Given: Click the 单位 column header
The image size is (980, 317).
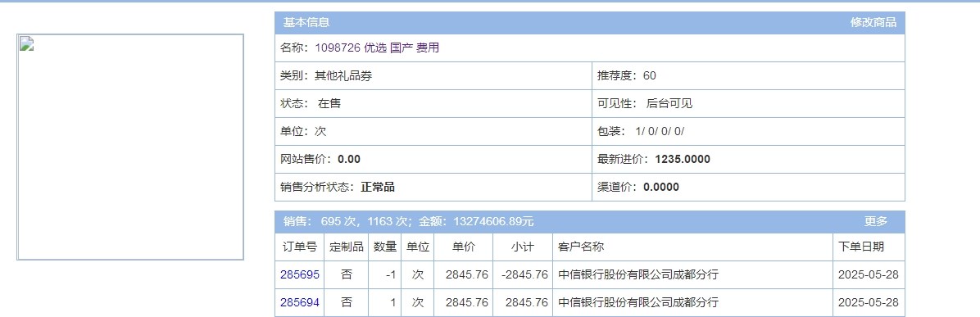Looking at the screenshot, I should (418, 247).
